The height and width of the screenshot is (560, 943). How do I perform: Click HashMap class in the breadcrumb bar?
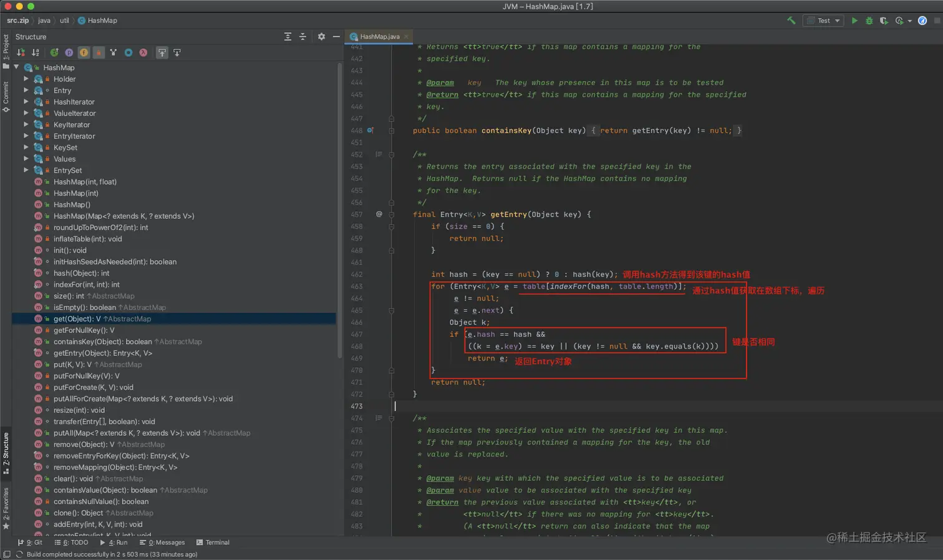tap(97, 21)
